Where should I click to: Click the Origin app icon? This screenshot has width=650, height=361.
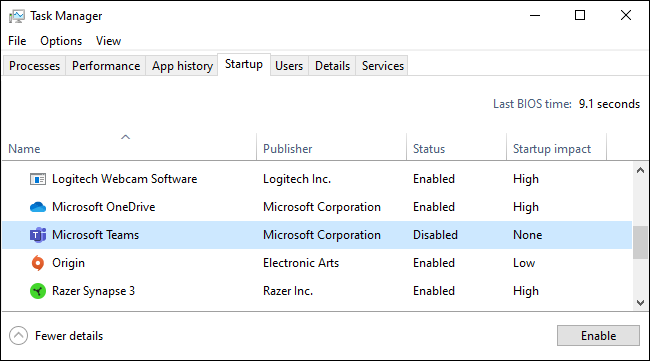click(38, 263)
